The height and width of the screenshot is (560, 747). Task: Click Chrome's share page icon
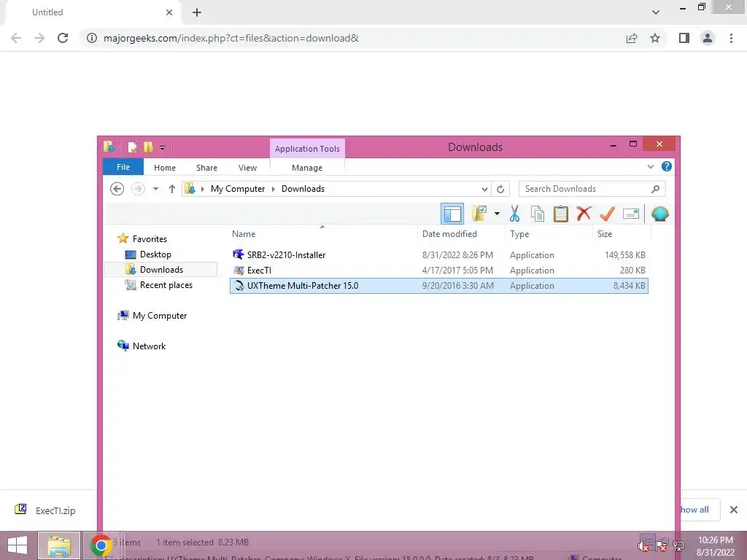(632, 38)
